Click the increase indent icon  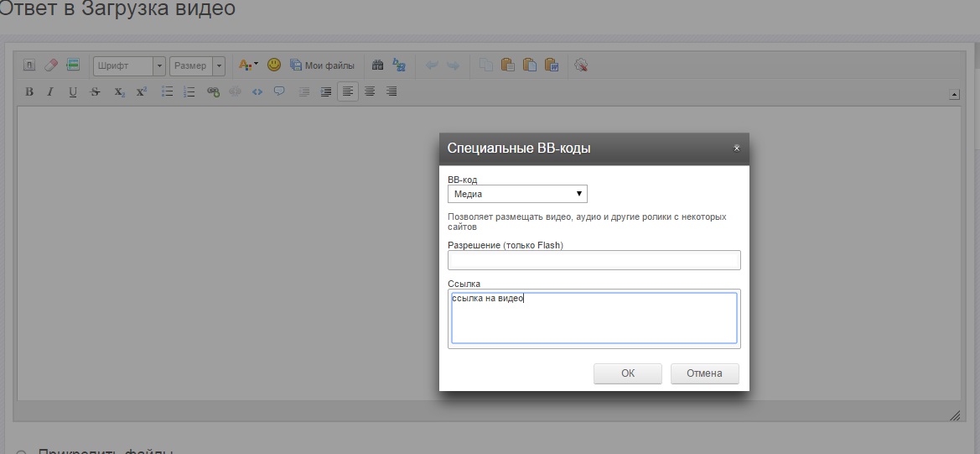point(325,92)
